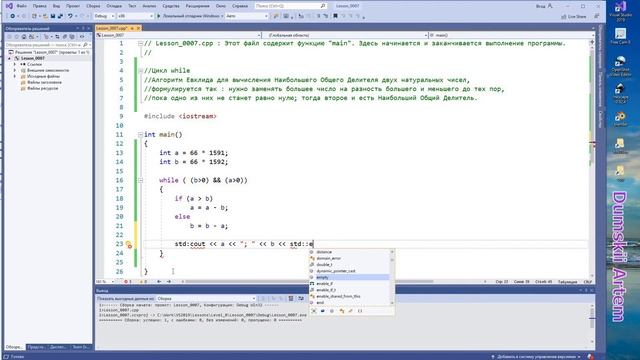Toggle word wrap in the Output panel toolbar
The image size is (640, 360).
301,299
